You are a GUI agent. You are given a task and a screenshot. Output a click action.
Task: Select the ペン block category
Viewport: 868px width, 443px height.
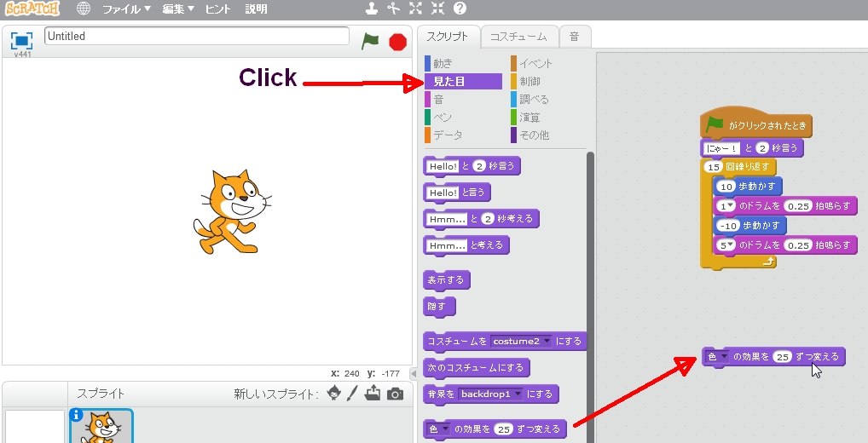point(463,118)
